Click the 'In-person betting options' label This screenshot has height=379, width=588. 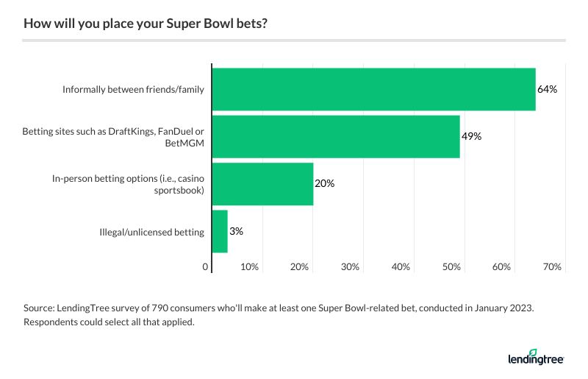pos(128,184)
